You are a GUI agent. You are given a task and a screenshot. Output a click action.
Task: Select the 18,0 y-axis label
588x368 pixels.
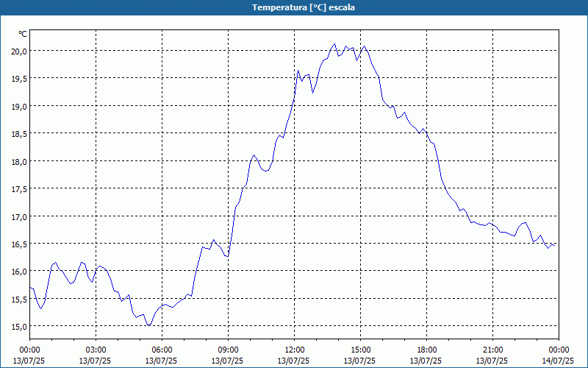point(19,162)
